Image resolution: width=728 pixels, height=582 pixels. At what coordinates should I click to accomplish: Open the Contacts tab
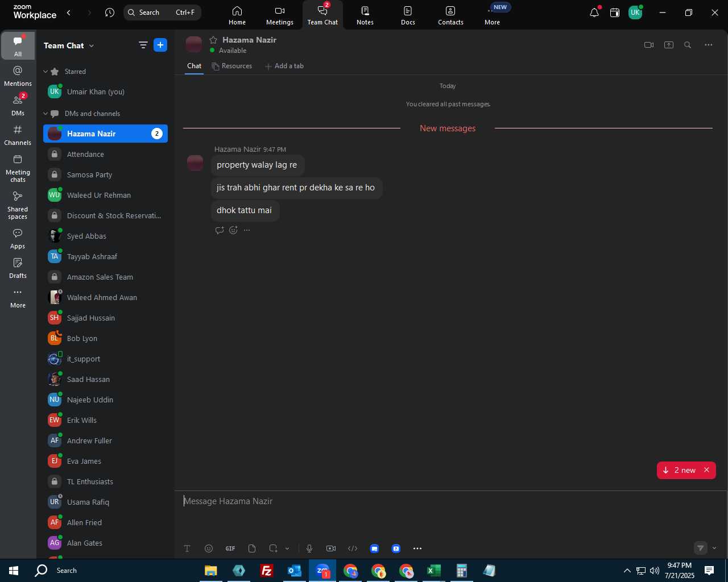tap(450, 15)
